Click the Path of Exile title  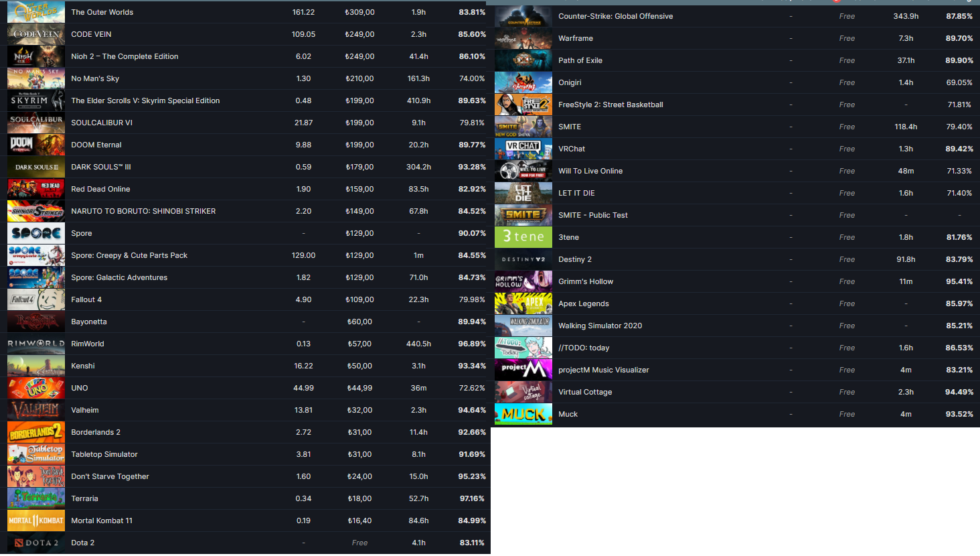pos(580,60)
